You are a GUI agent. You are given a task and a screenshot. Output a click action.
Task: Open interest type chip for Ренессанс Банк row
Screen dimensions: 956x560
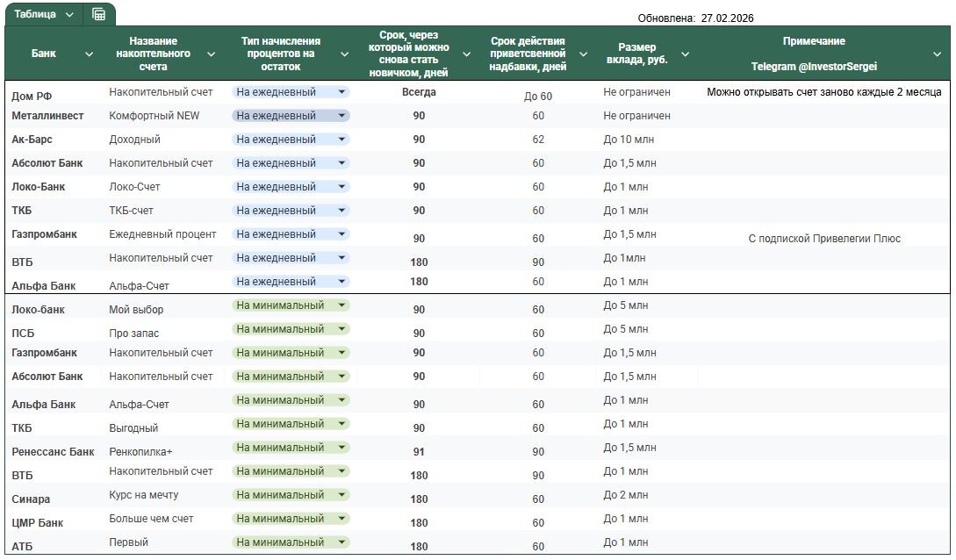pyautogui.click(x=291, y=448)
